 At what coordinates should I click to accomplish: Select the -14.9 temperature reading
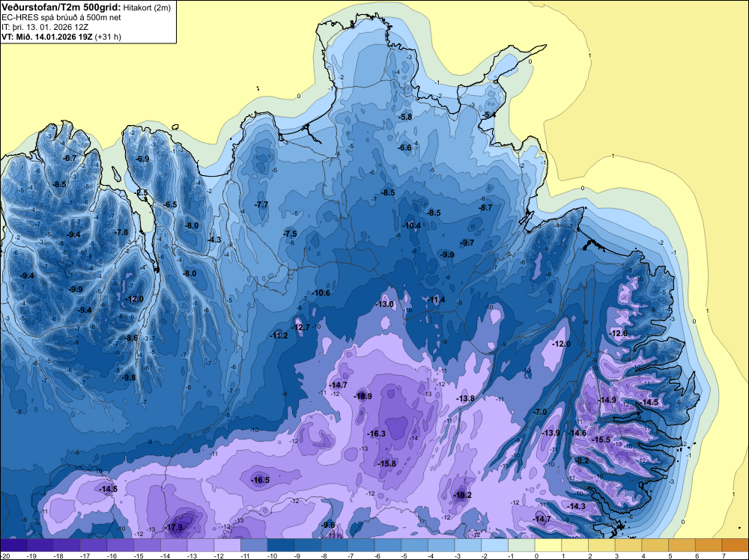607,400
